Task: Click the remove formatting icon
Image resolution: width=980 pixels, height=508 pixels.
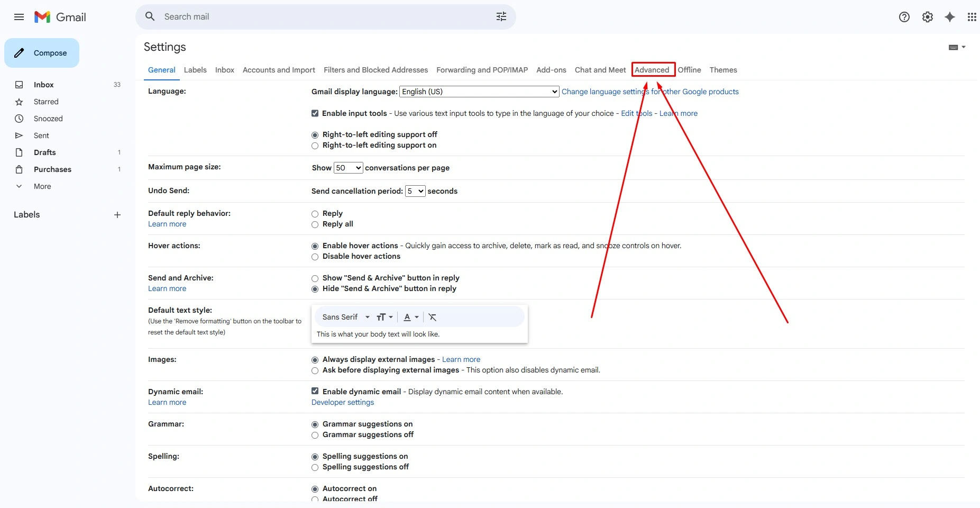Action: coord(432,317)
